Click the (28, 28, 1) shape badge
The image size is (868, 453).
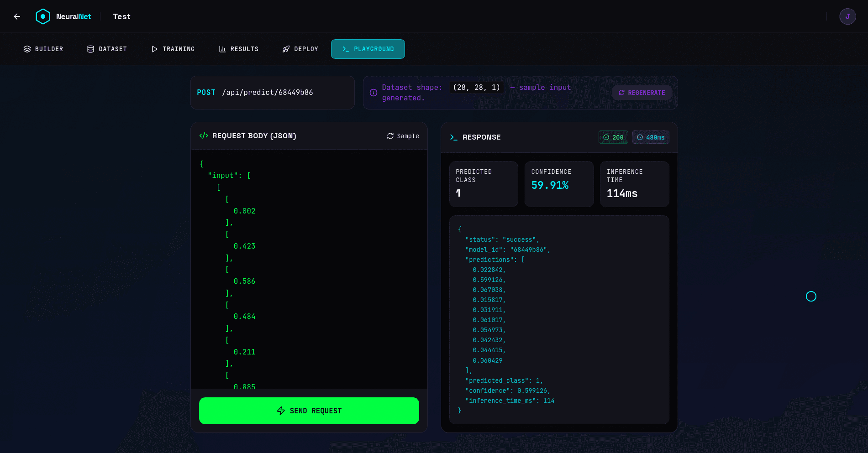[x=477, y=88]
